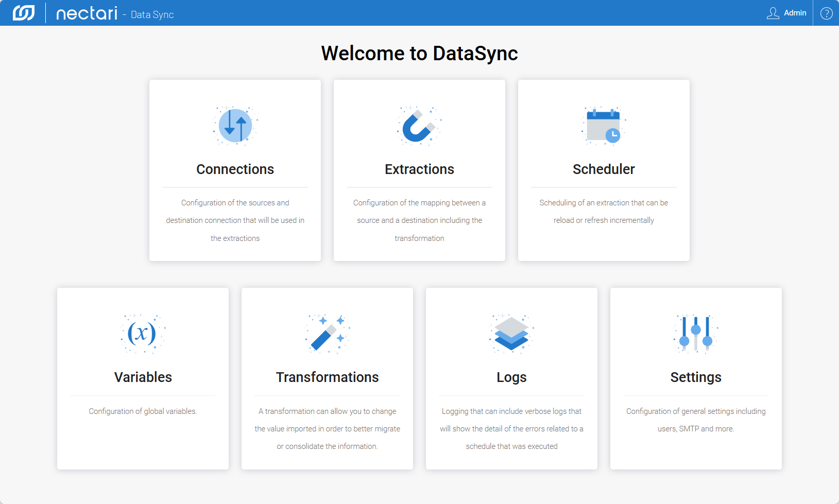Click 'source and a destination including the' text
839x504 pixels.
pos(419,220)
